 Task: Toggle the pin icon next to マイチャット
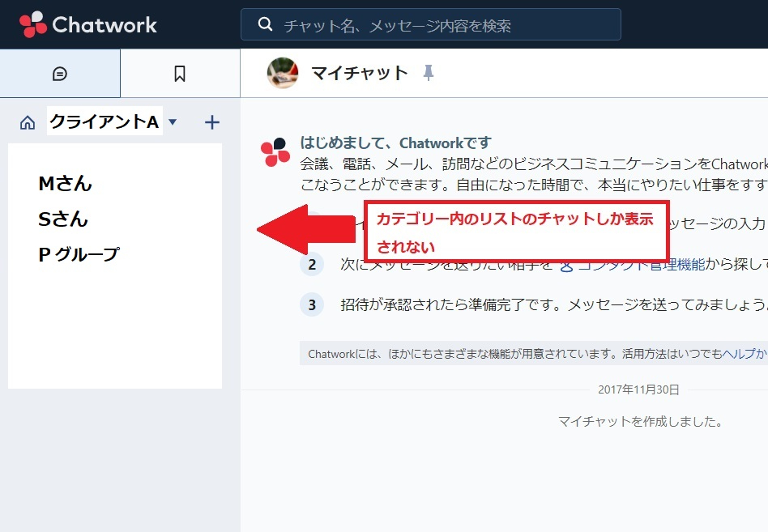click(x=428, y=73)
